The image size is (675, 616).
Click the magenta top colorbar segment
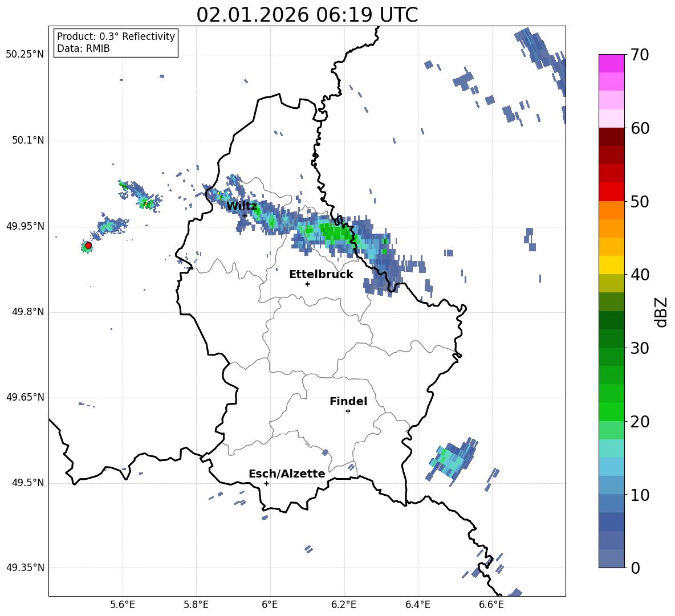click(x=611, y=63)
